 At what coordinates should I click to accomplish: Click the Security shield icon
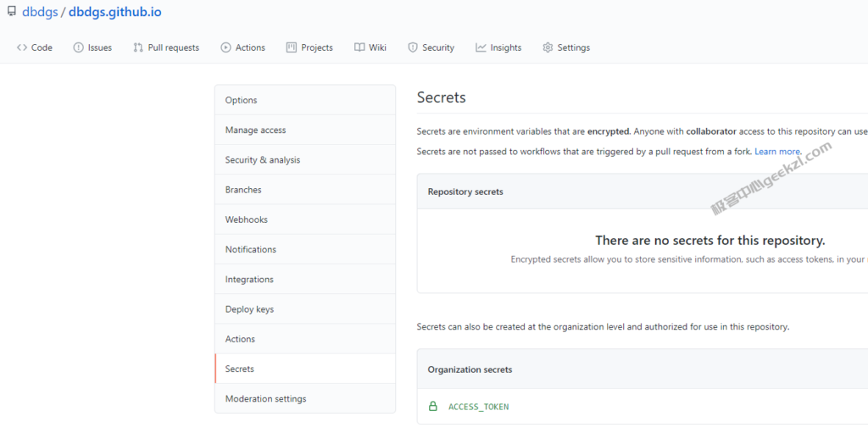[x=413, y=47]
